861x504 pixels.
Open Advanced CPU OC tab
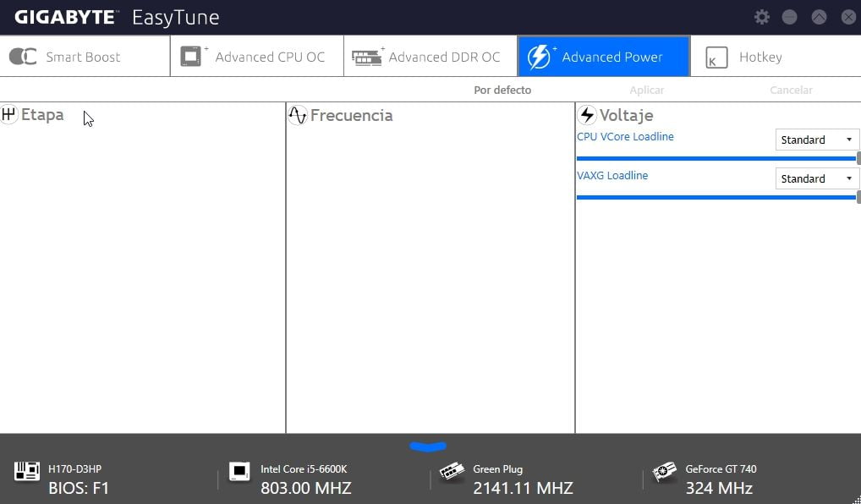tap(257, 57)
